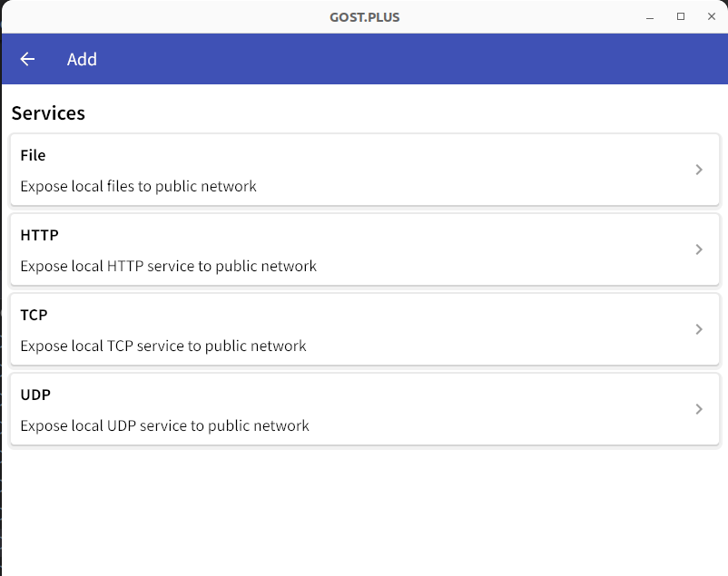Close the GOST.PLUS window

712,16
